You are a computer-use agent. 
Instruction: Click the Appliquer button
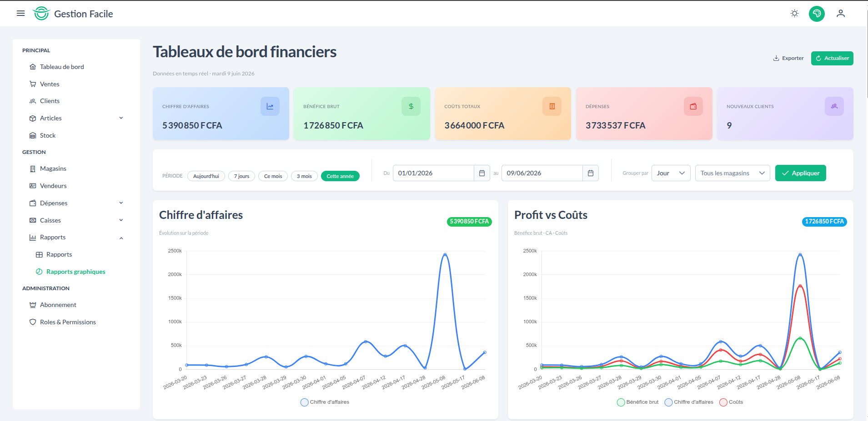tap(800, 173)
